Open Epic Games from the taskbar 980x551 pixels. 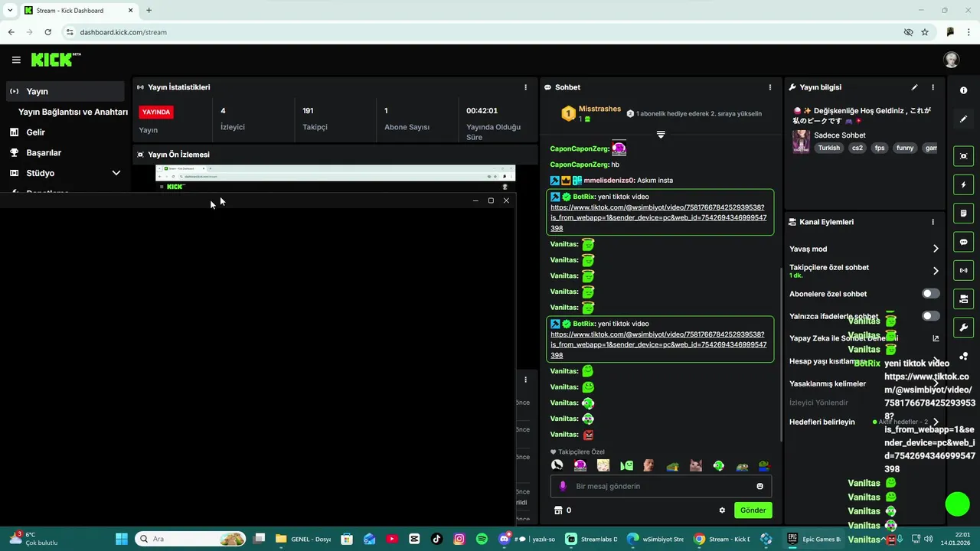point(815,539)
